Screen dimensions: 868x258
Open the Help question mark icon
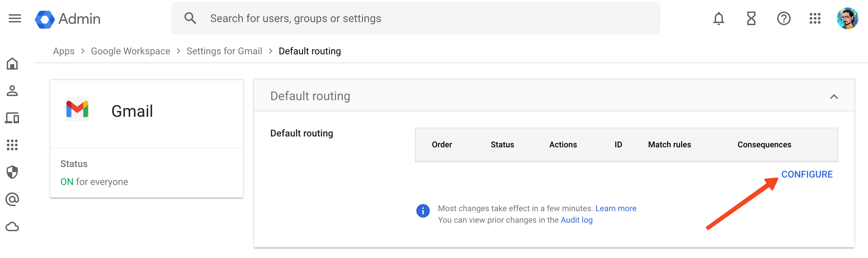pyautogui.click(x=784, y=18)
